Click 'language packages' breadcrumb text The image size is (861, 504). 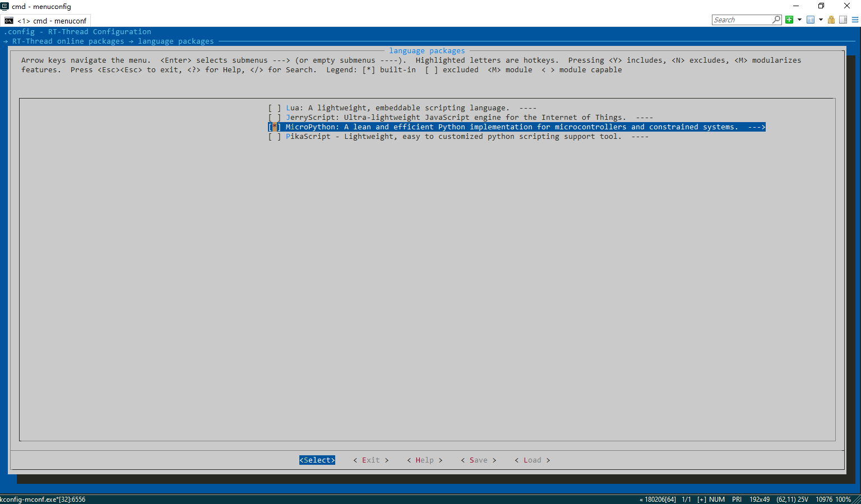click(x=176, y=41)
